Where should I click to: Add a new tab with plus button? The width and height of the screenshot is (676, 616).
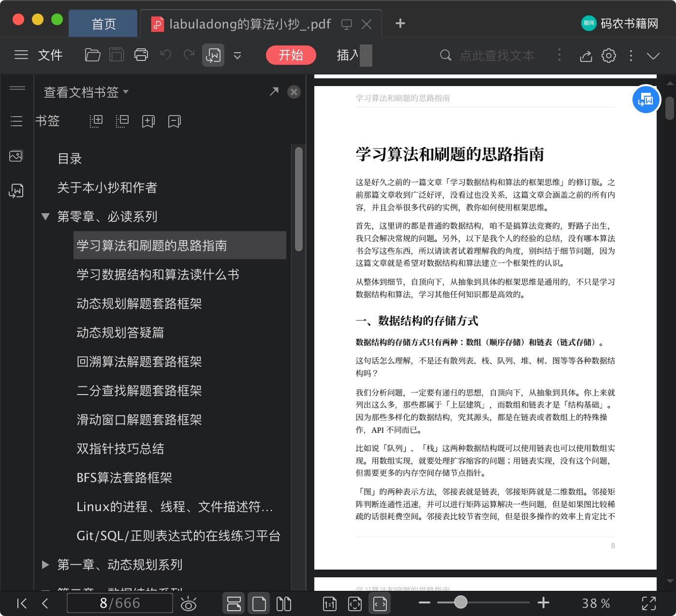coord(400,23)
